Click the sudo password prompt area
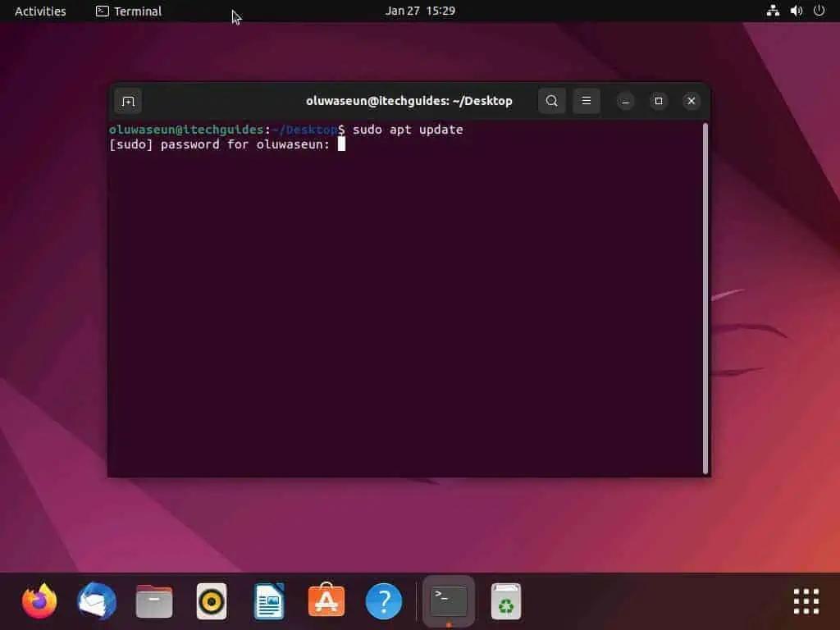840x630 pixels. tap(341, 144)
